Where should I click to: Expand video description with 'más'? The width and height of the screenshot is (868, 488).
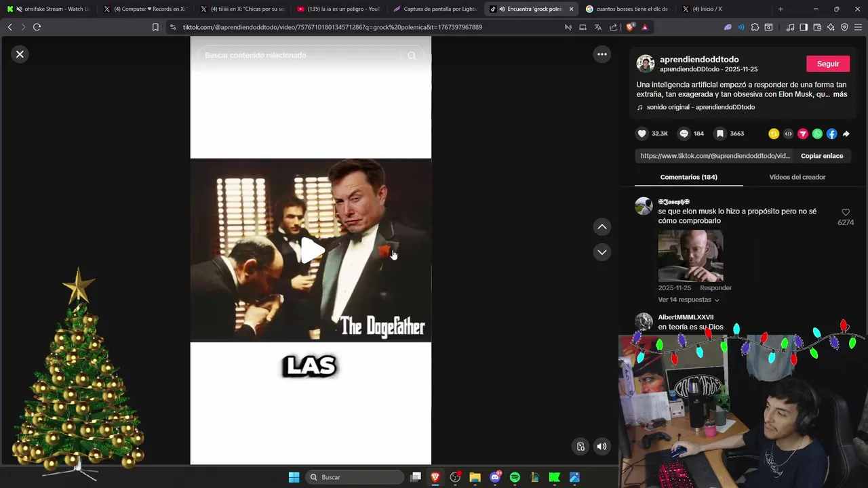(840, 94)
